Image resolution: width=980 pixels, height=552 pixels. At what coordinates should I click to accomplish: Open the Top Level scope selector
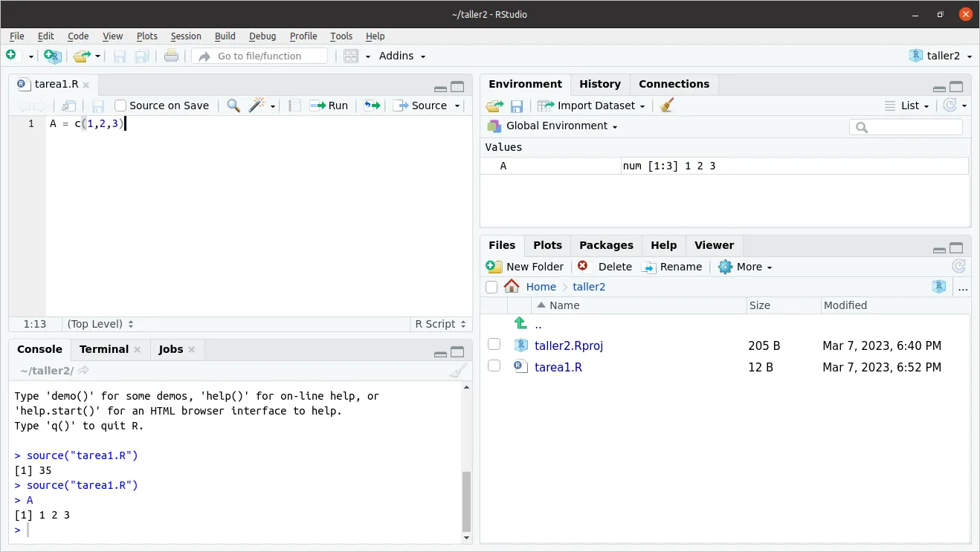tap(100, 324)
